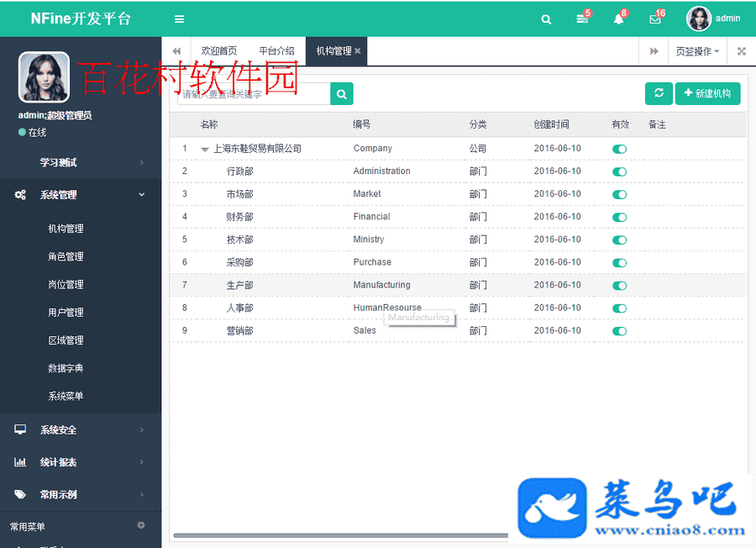Click the hamburger menu icon in header
The height and width of the screenshot is (548, 756).
179,18
